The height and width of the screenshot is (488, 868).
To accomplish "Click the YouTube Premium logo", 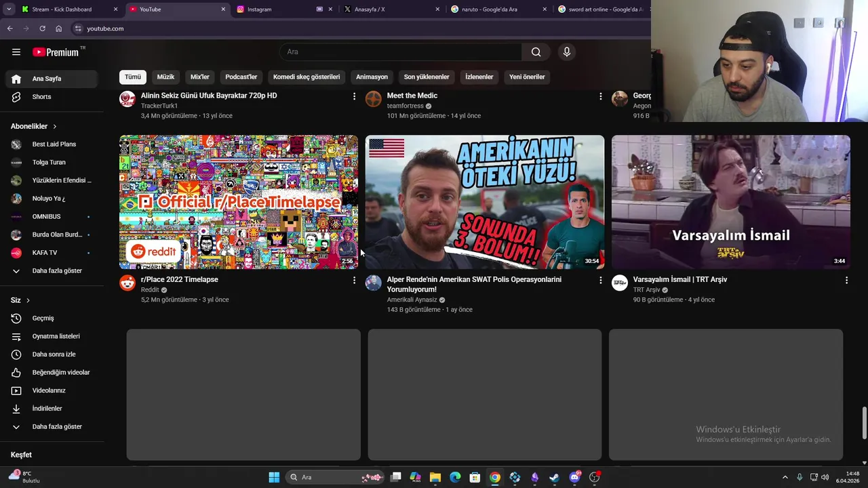I will pos(56,52).
